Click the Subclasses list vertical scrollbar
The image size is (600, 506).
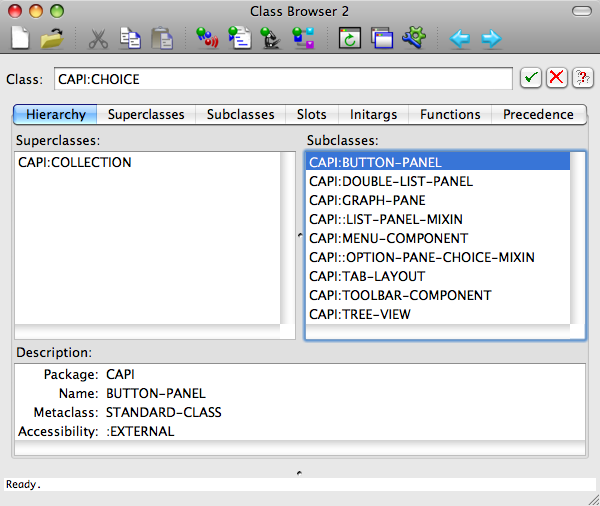[577, 240]
